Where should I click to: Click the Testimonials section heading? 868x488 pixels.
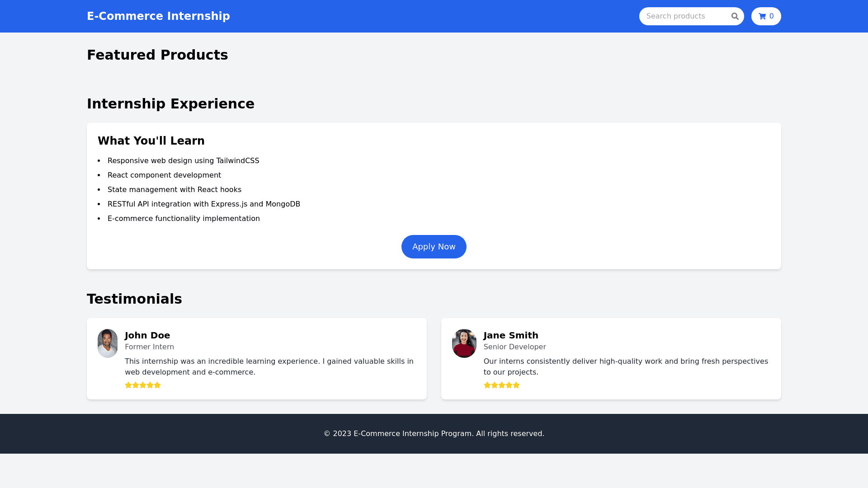click(134, 299)
